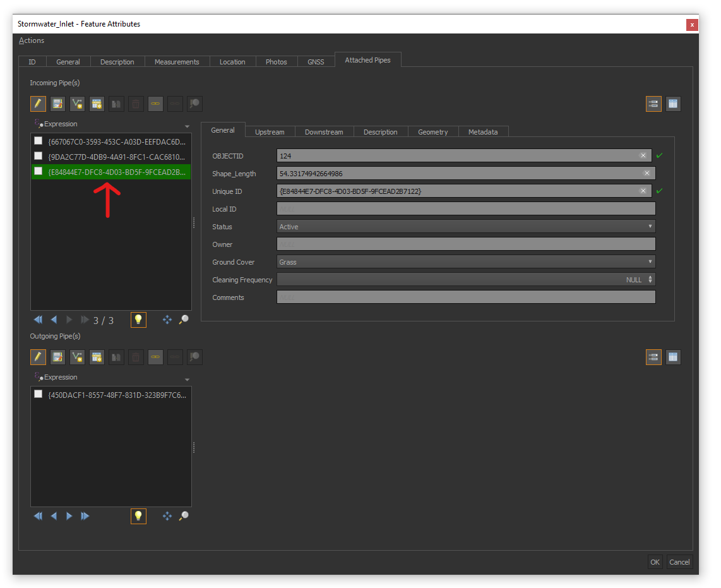The height and width of the screenshot is (588, 721).
Task: Go to next outgoing pipe record
Action: 69,516
